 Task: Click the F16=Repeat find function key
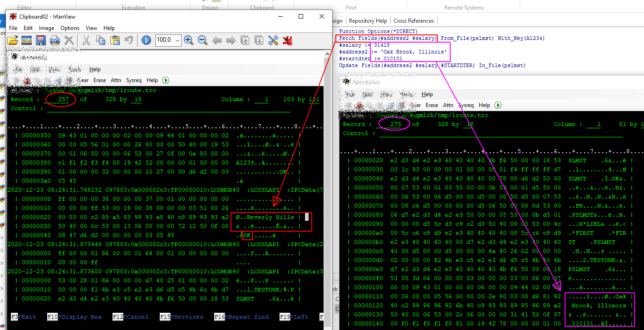pos(241,317)
